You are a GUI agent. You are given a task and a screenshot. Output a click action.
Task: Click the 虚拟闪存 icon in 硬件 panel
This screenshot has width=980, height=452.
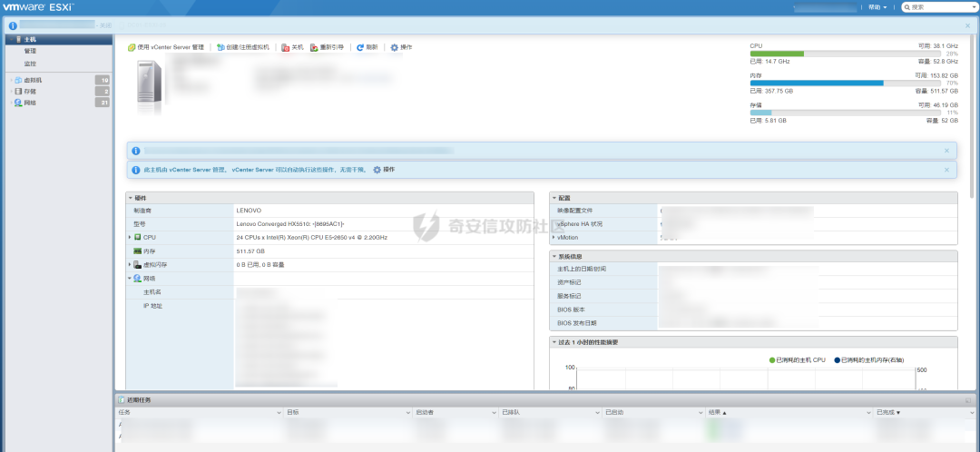click(138, 265)
